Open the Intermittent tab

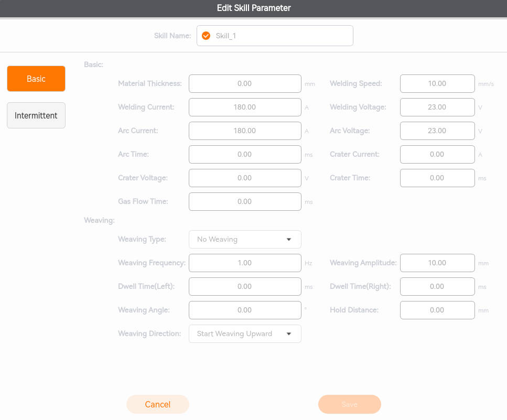(x=36, y=115)
